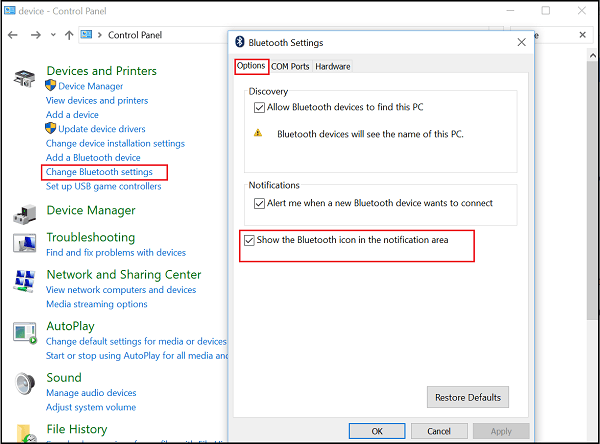Image resolution: width=600 pixels, height=444 pixels.
Task: Go up one level with up arrow
Action: pos(69,35)
